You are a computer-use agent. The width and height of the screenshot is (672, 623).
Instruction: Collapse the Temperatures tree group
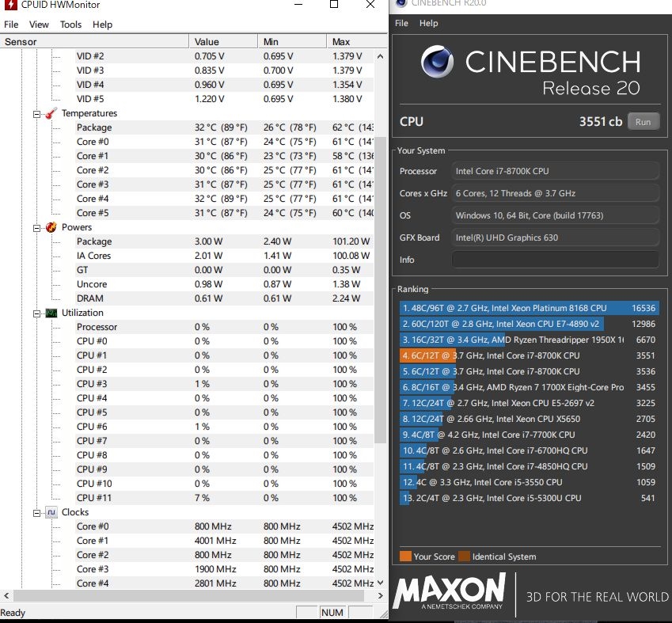37,114
